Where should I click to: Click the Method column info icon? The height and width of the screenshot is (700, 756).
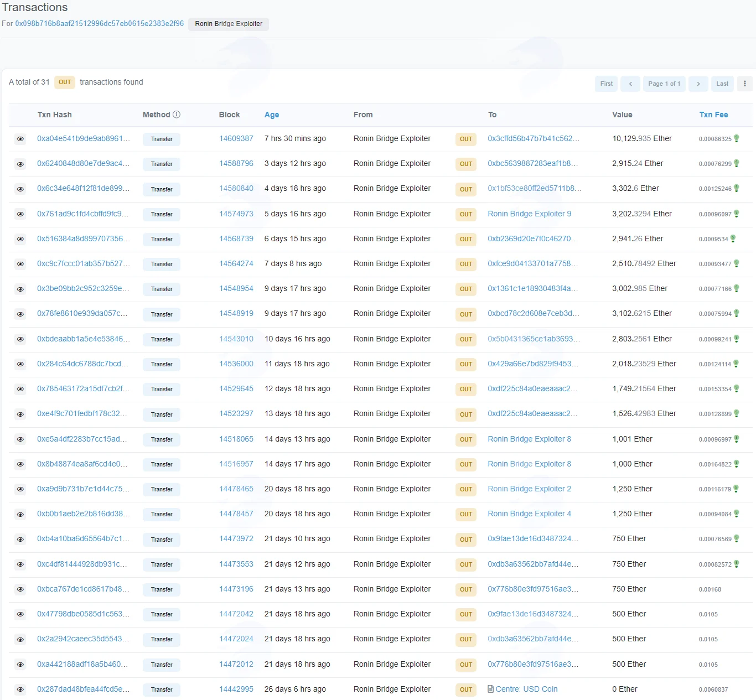pos(177,115)
